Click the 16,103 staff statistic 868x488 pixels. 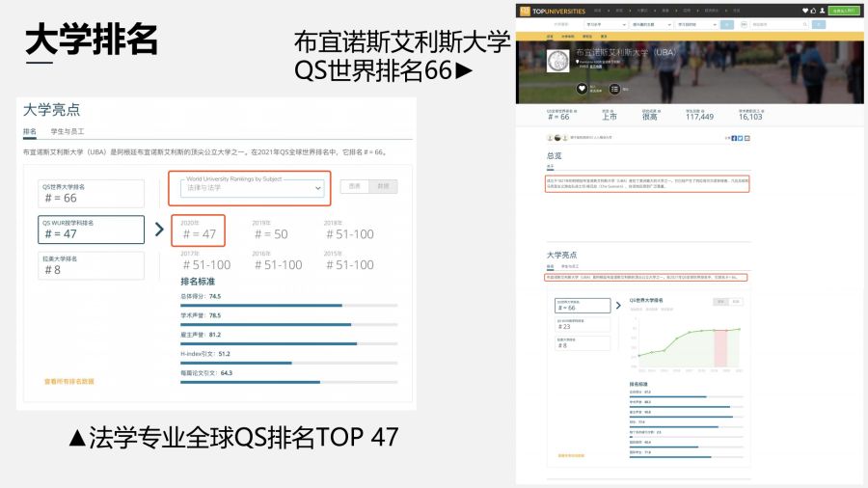pyautogui.click(x=750, y=115)
